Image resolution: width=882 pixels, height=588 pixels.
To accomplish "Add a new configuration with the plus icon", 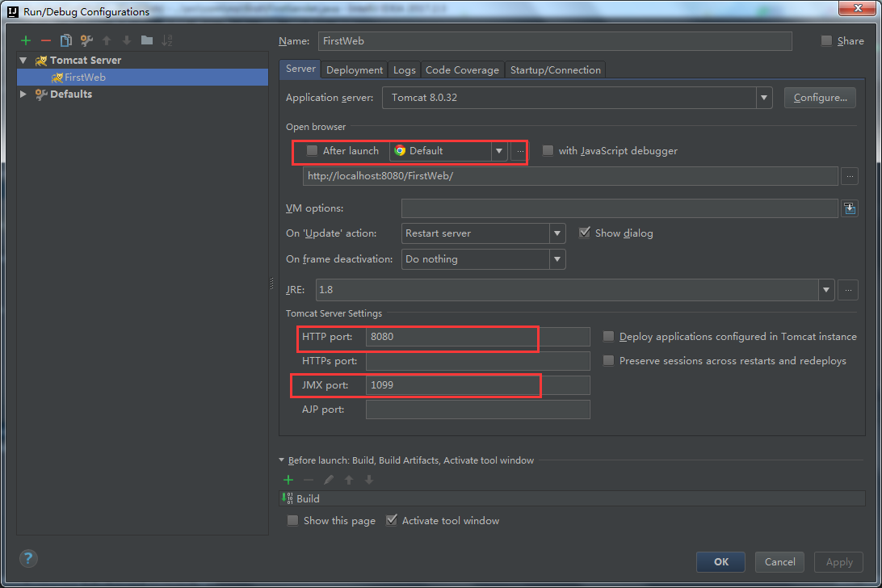I will click(26, 40).
